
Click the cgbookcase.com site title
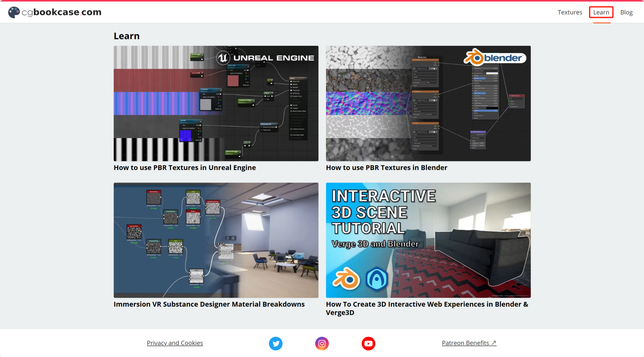pyautogui.click(x=62, y=12)
